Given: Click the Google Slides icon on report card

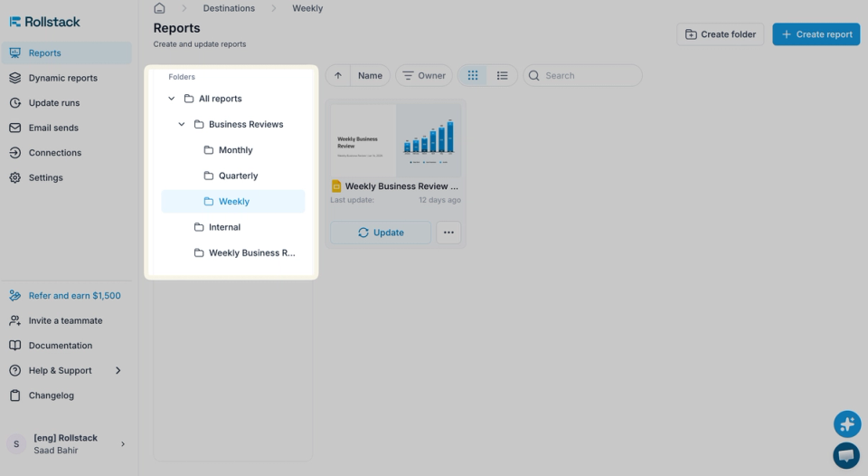Looking at the screenshot, I should click(x=336, y=186).
